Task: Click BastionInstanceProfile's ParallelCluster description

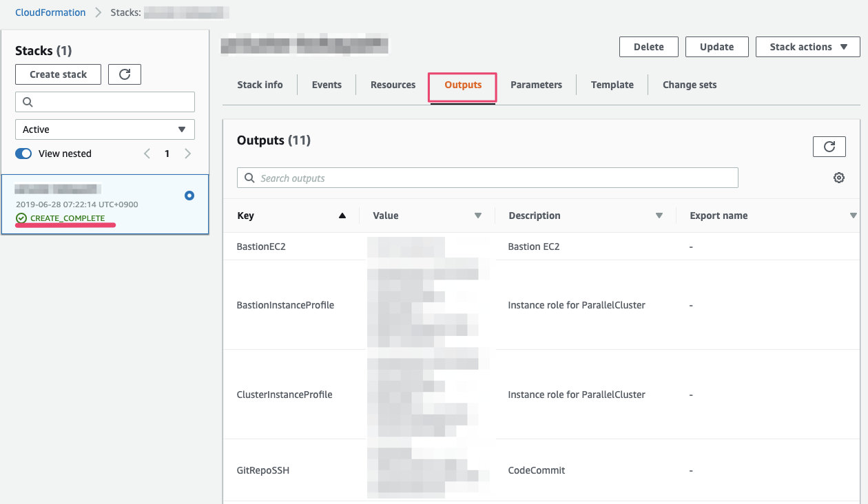Action: (577, 305)
